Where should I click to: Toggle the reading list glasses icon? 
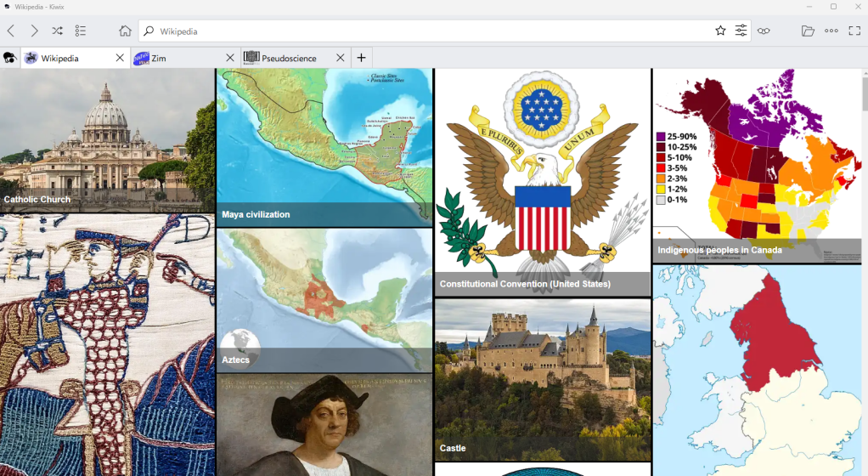pyautogui.click(x=764, y=31)
